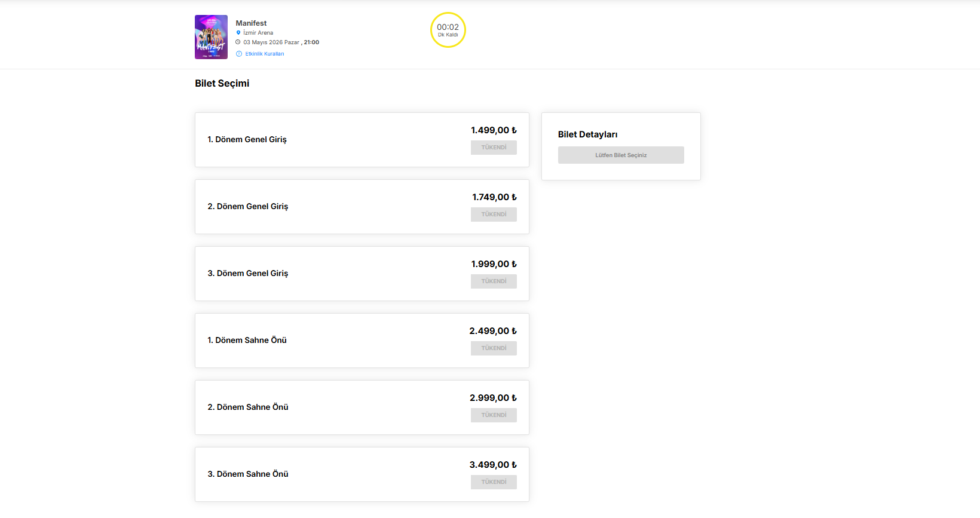Image resolution: width=980 pixels, height=518 pixels.
Task: Click the clock icon next to event date
Action: pos(238,42)
